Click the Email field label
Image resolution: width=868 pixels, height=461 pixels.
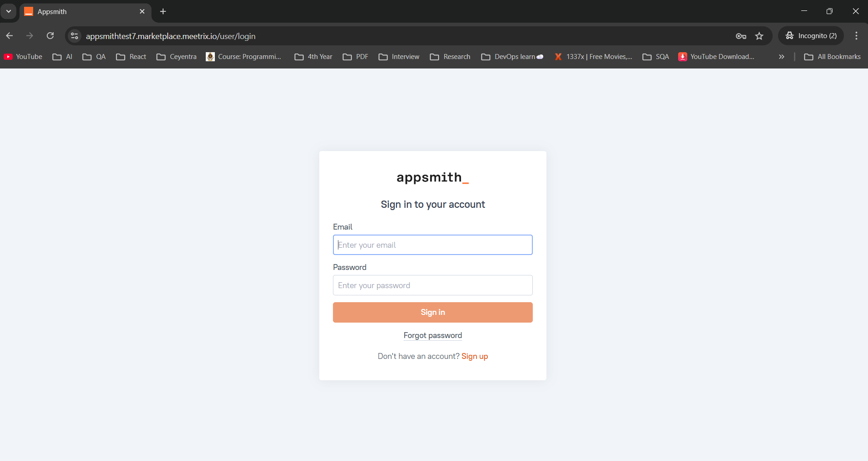[342, 227]
